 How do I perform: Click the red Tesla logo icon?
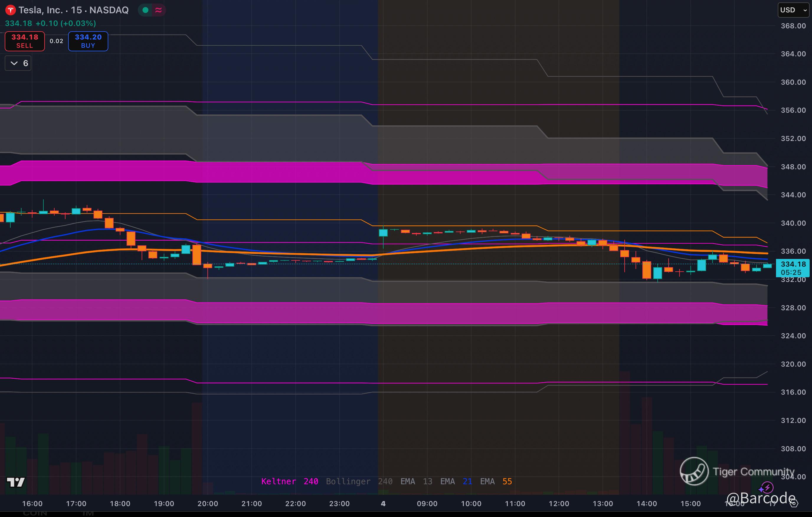[x=10, y=10]
